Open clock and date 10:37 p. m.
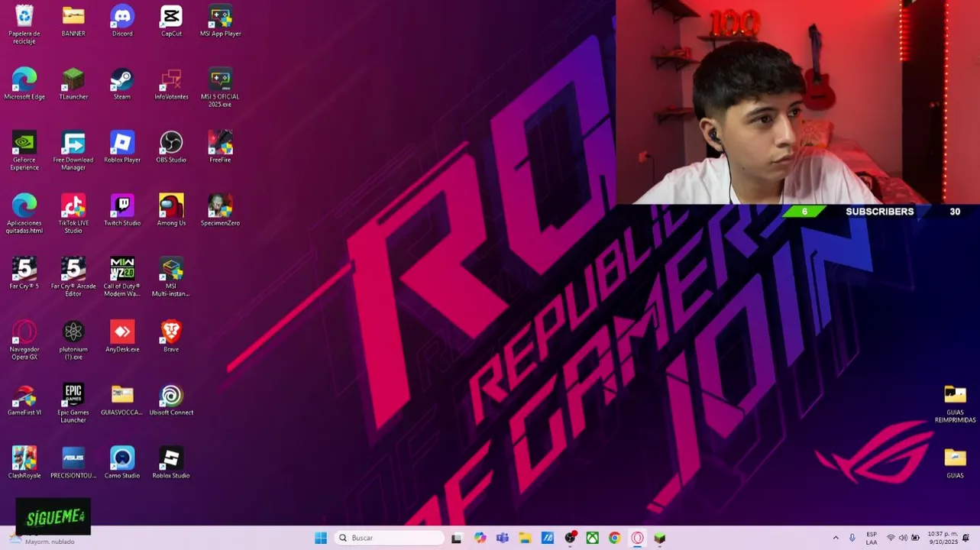The image size is (980, 550). click(x=943, y=538)
